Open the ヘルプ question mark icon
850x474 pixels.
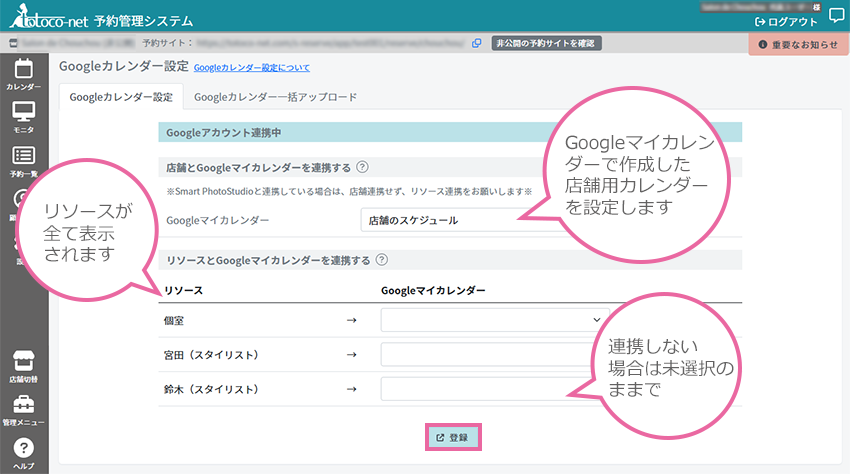click(x=23, y=452)
